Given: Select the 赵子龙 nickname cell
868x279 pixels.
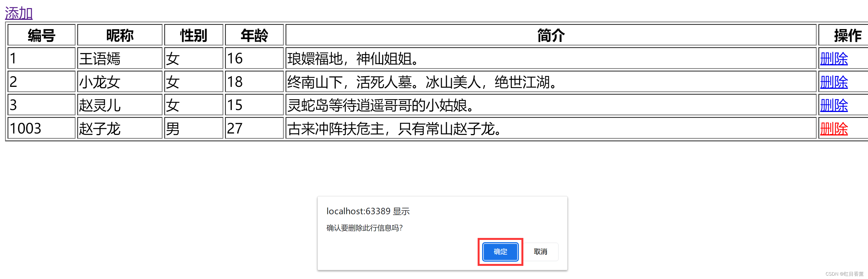Looking at the screenshot, I should [120, 128].
